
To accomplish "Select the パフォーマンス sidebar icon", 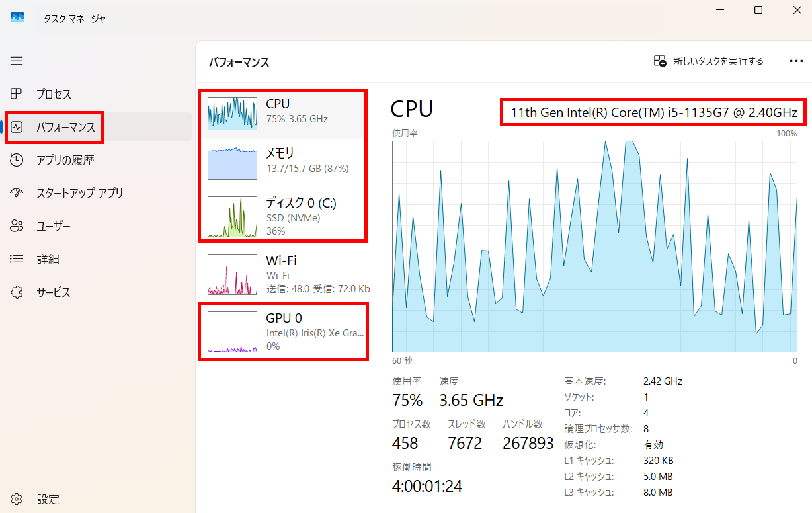I will point(17,127).
